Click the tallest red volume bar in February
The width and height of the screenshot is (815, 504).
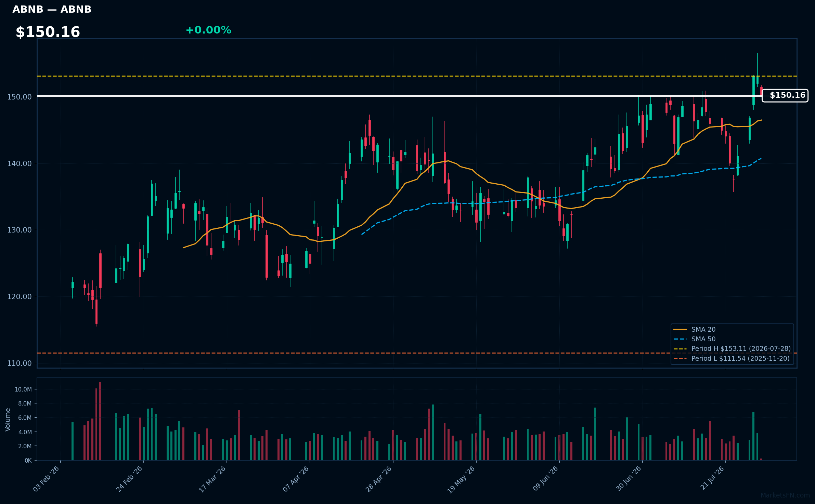click(x=100, y=421)
